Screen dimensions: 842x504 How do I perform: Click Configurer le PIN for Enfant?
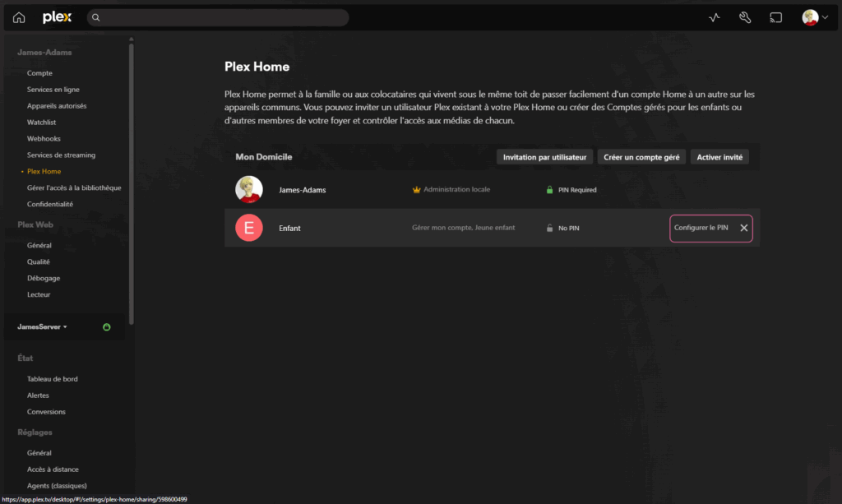[x=701, y=228]
